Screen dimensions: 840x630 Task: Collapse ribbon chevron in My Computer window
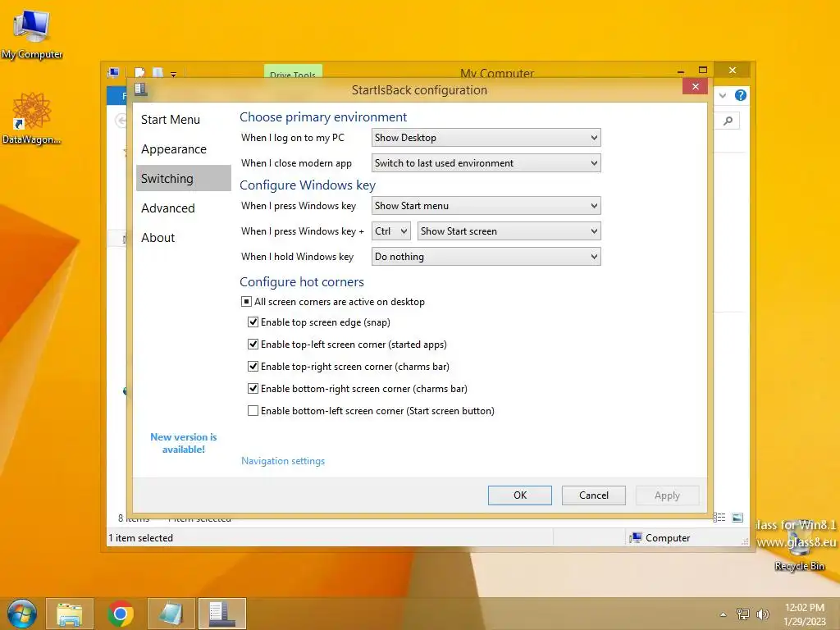[723, 95]
